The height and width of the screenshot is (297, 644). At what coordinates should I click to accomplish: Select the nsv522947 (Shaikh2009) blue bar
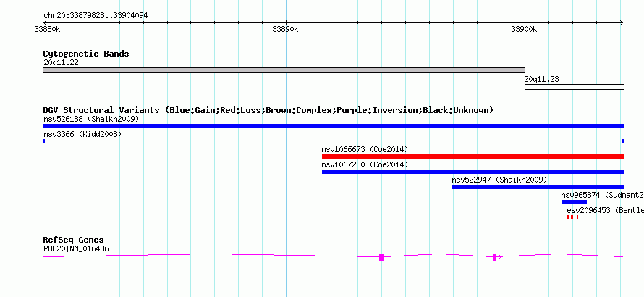pos(538,187)
